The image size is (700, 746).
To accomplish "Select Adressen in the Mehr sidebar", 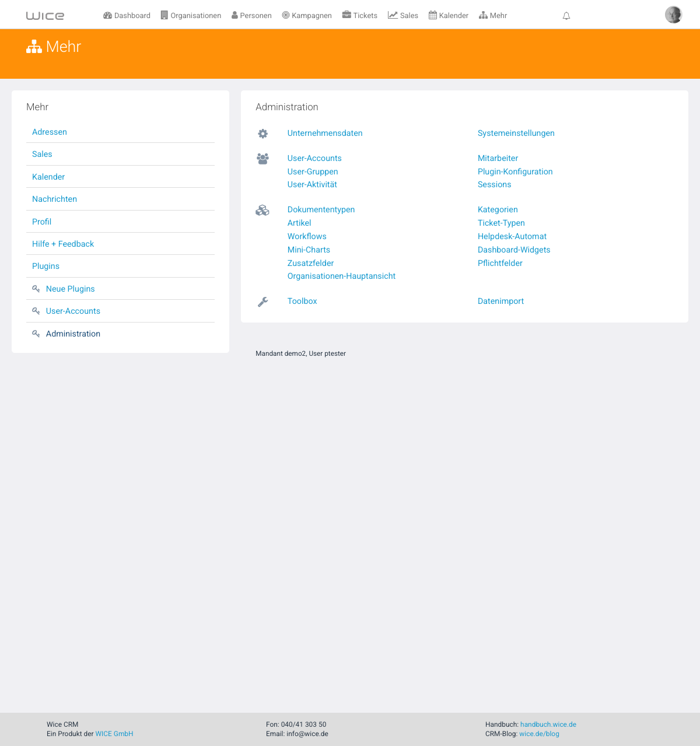I will pyautogui.click(x=50, y=132).
